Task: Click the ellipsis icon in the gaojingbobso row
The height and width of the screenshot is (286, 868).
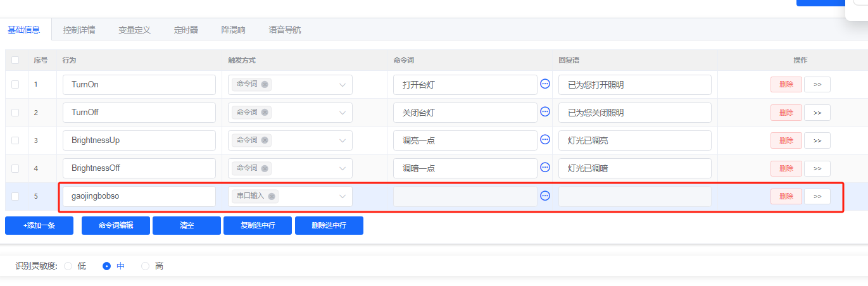Action: pos(544,196)
